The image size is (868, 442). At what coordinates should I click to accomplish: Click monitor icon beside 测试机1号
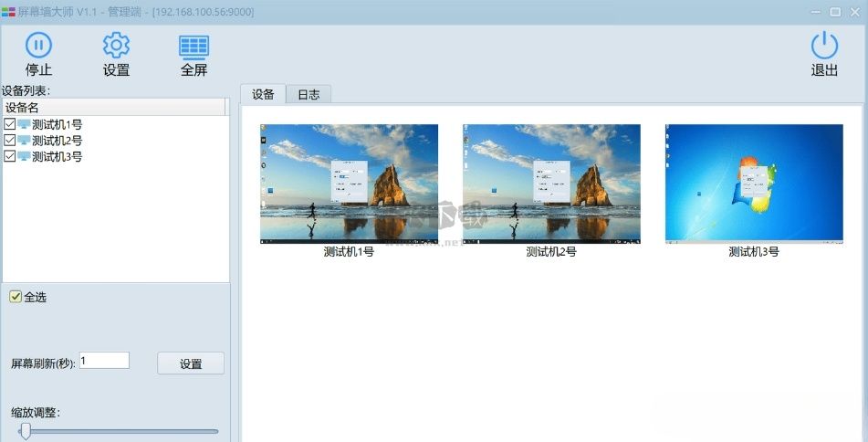[24, 124]
